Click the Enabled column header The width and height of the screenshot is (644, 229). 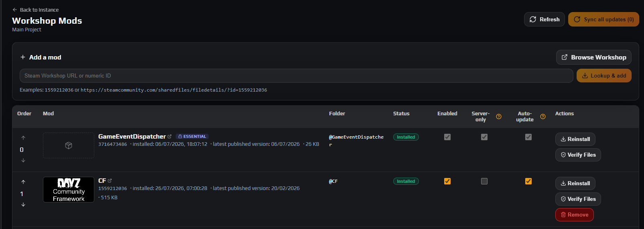click(447, 114)
